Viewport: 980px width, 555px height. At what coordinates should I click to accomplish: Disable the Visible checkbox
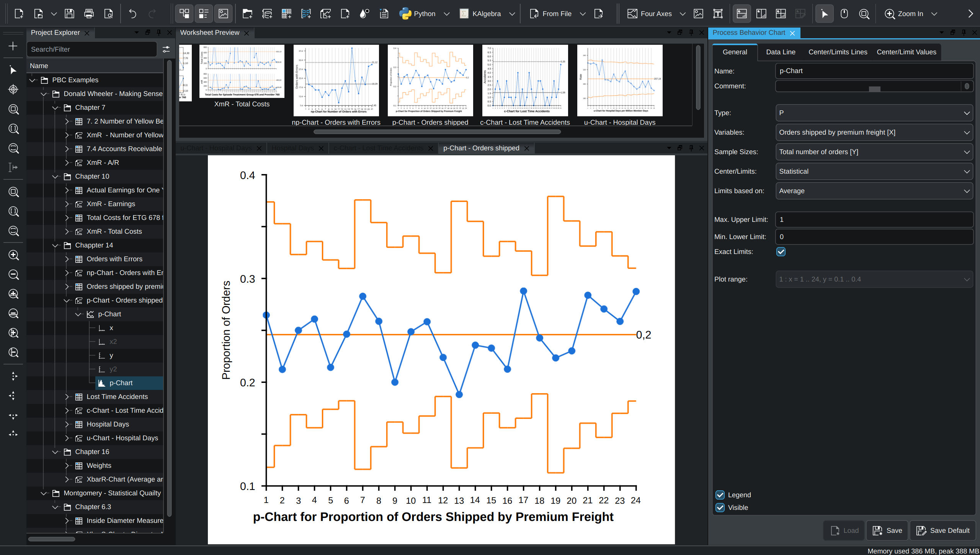pyautogui.click(x=720, y=508)
